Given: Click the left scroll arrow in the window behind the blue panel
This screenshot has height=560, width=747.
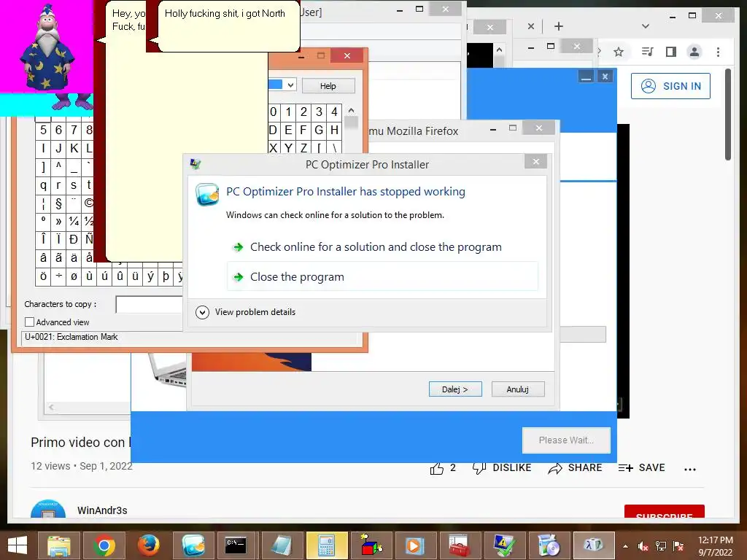Looking at the screenshot, I should click(x=51, y=407).
